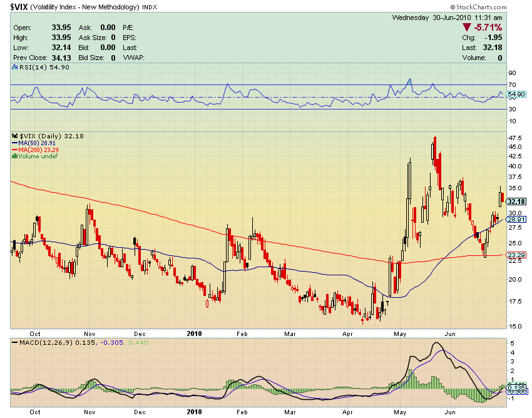The image size is (532, 418).
Task: Click the red down-arrow percent change icon
Action: coord(467,27)
